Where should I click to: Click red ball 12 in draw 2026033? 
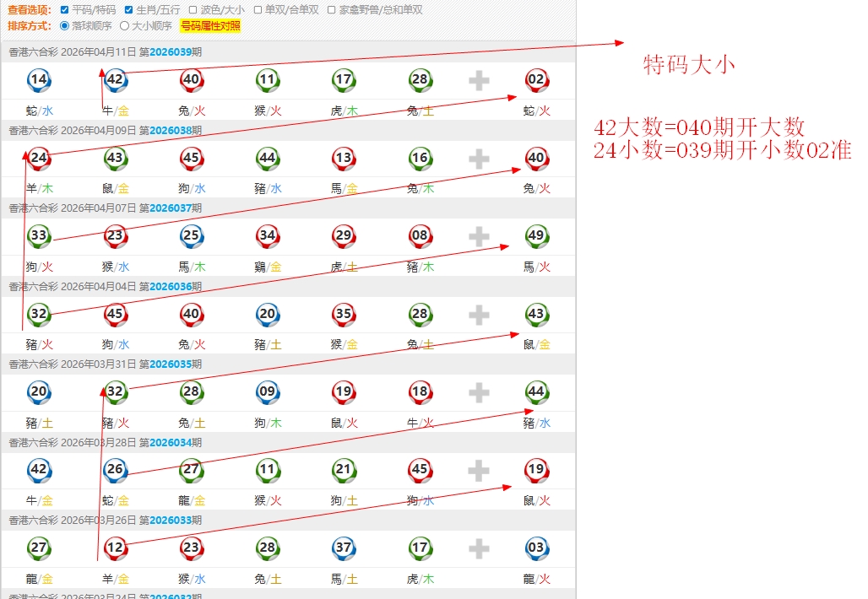point(116,548)
